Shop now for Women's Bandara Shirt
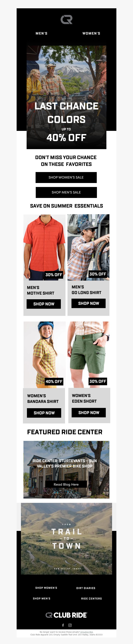Image resolution: width=133 pixels, height=644 pixels. tap(44, 413)
